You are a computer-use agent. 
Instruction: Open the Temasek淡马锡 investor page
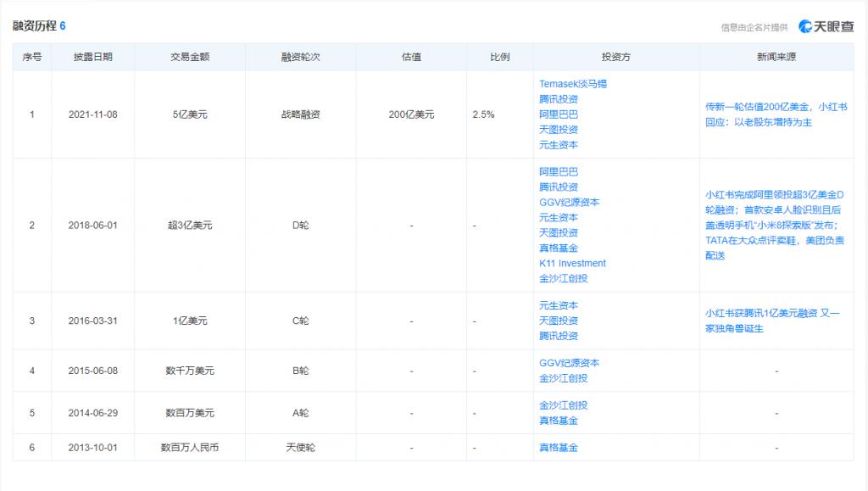(x=573, y=83)
